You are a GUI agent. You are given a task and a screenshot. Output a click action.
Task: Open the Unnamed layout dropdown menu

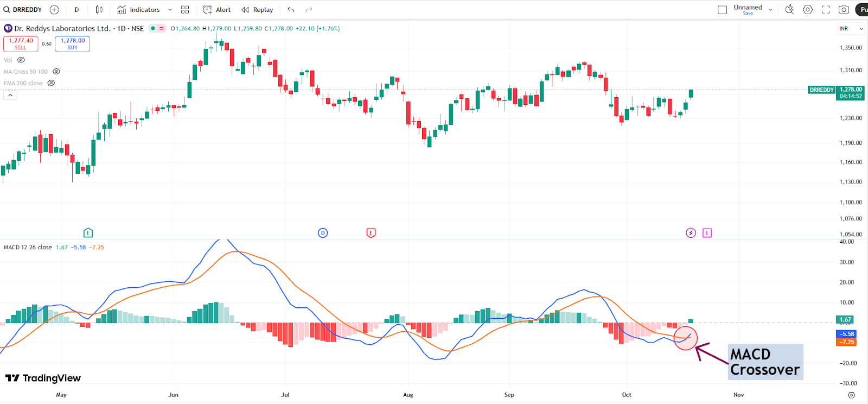click(770, 10)
